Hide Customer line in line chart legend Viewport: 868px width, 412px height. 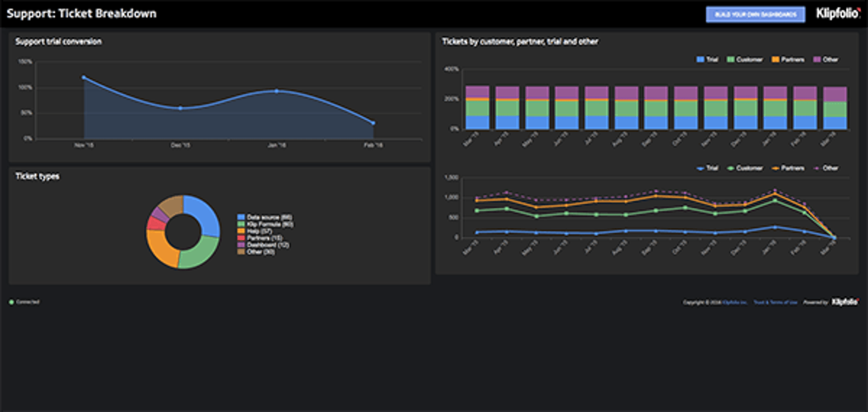pos(744,168)
